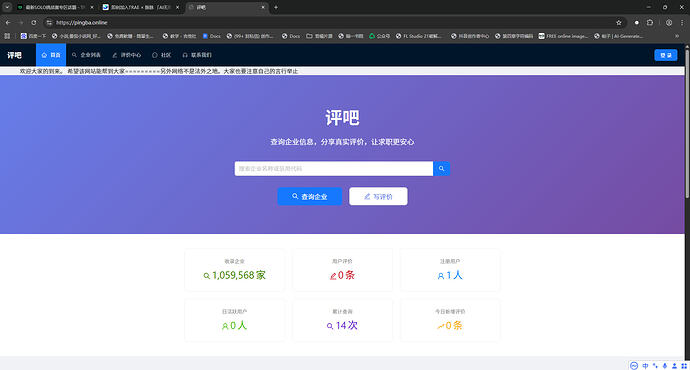
Task: Click the 1,059,568 家 companies stat card
Action: click(235, 270)
